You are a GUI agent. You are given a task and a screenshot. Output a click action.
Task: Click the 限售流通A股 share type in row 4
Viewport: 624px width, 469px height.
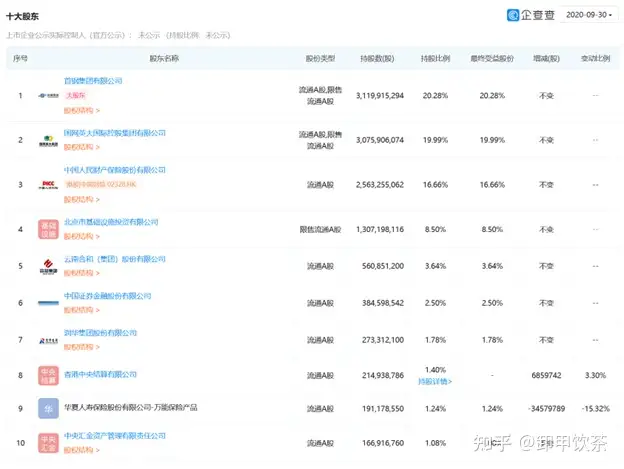coord(320,230)
